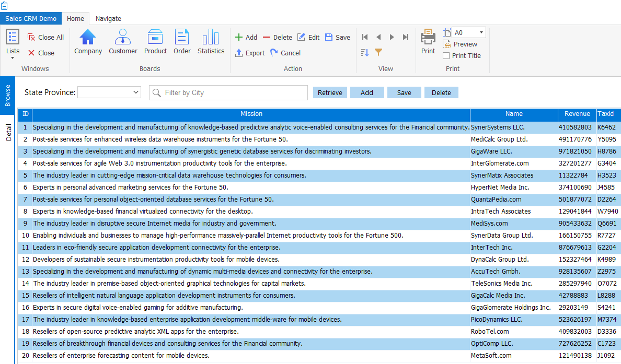Open the Customer board

[123, 42]
